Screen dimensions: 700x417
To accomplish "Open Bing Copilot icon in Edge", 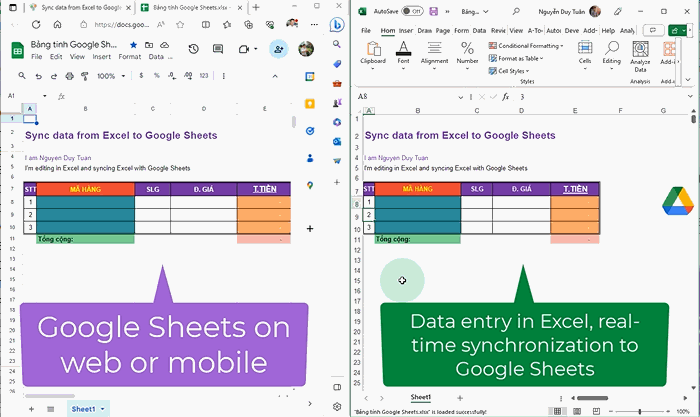I will [x=337, y=25].
